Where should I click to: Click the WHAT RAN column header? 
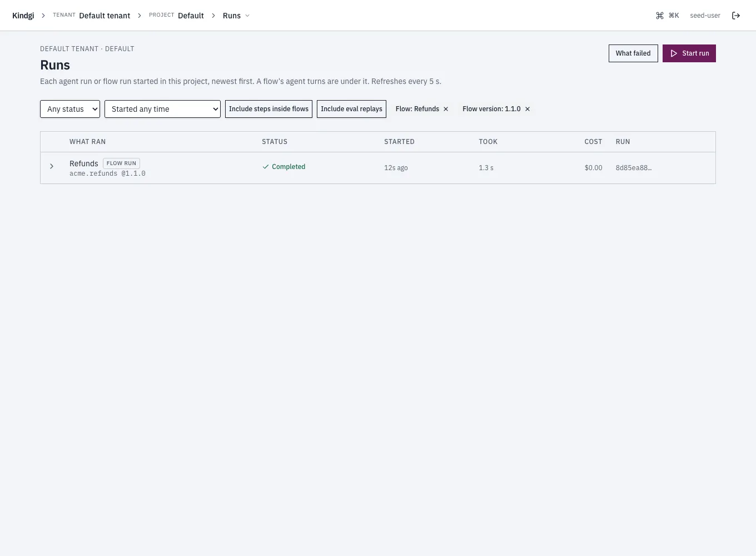coord(87,142)
